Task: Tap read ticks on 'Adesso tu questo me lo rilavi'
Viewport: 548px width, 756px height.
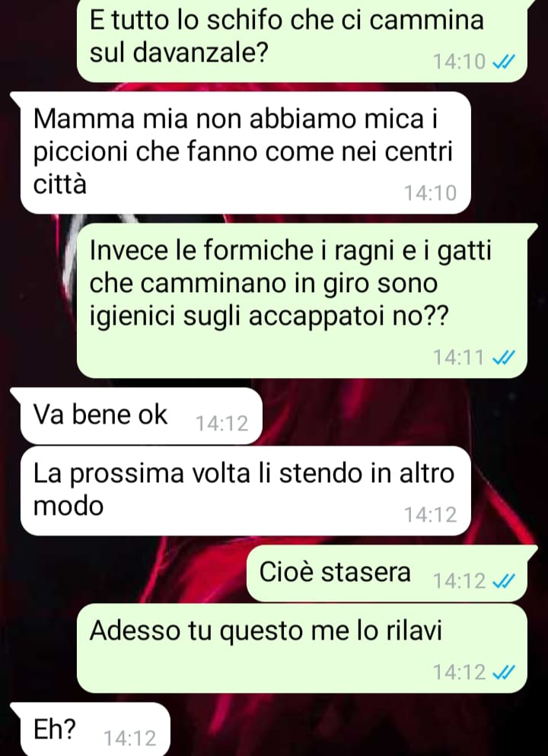Action: coord(503,672)
